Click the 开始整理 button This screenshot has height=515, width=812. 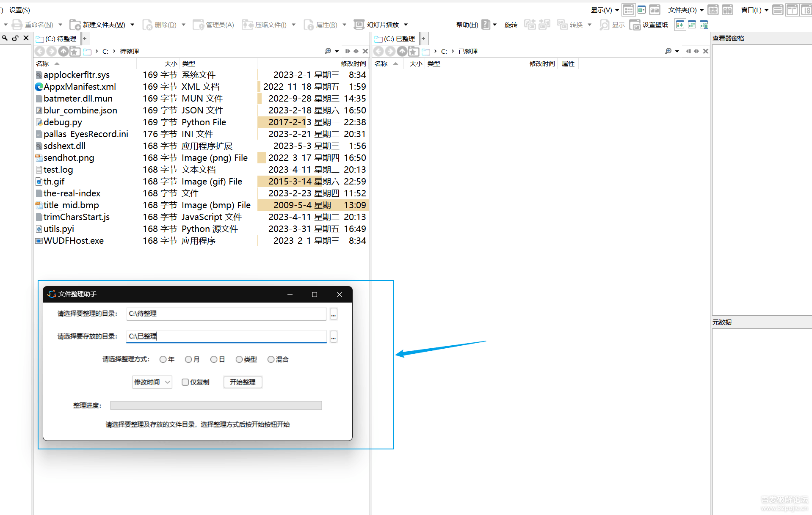[x=243, y=382]
